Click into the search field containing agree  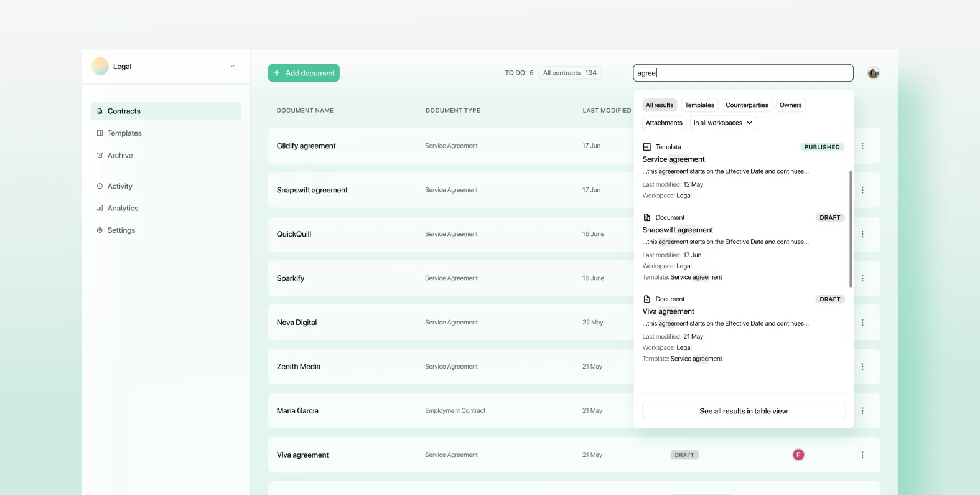(x=743, y=73)
